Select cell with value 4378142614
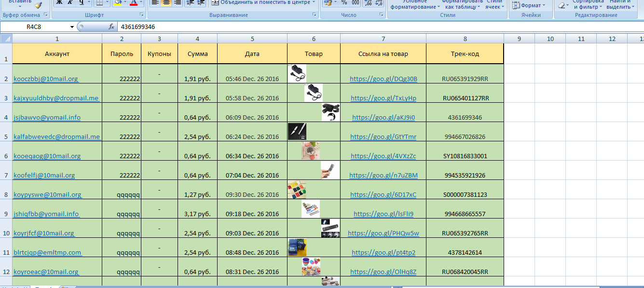 click(x=465, y=247)
